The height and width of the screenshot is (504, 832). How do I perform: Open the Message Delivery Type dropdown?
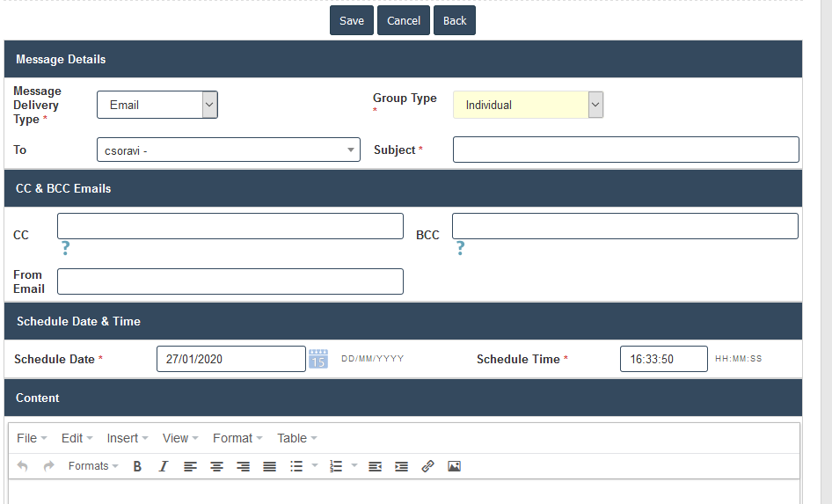(157, 105)
